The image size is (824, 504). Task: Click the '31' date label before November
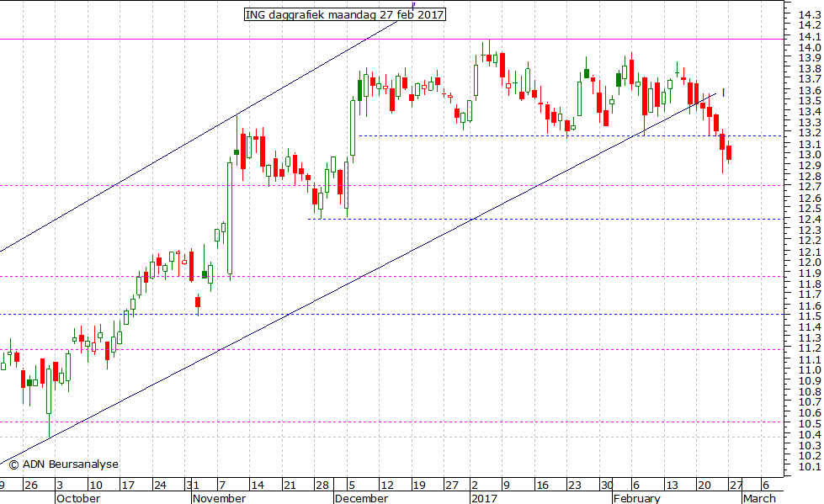point(191,485)
